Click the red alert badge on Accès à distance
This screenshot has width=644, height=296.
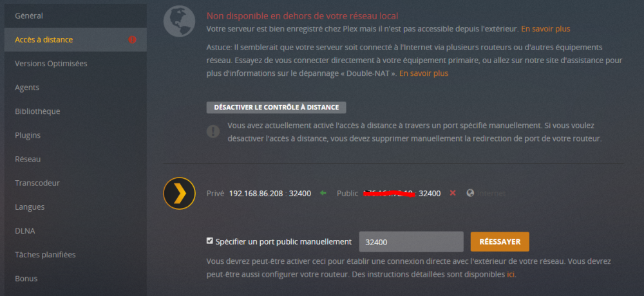[132, 40]
